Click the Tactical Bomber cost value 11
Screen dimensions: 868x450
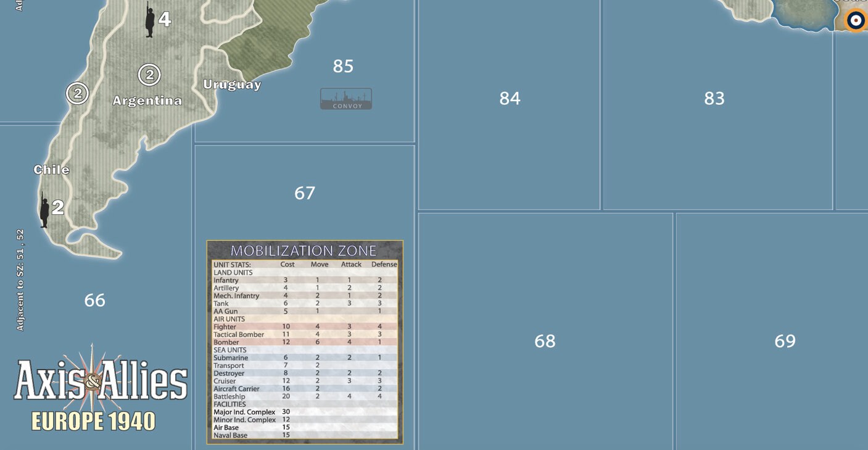286,335
